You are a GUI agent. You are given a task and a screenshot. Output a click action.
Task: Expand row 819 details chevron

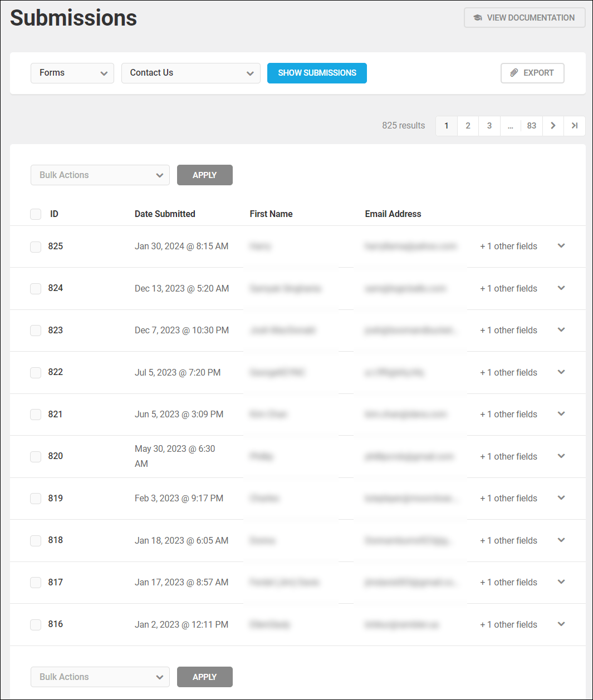coord(561,498)
